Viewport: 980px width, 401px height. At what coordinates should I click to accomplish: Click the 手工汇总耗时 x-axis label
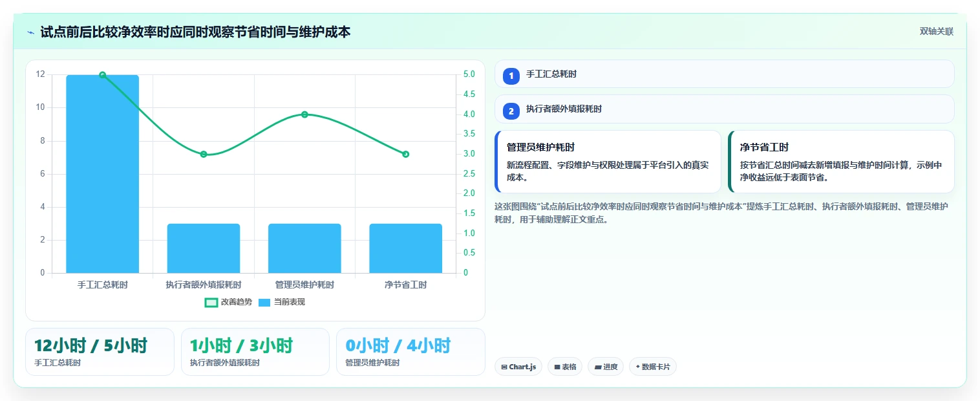(x=102, y=285)
